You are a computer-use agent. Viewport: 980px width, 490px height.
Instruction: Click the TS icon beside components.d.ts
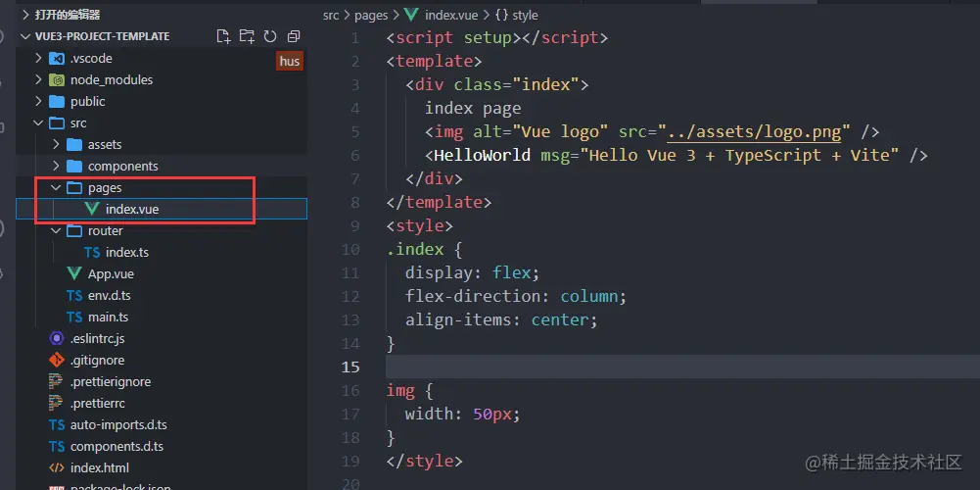[57, 446]
